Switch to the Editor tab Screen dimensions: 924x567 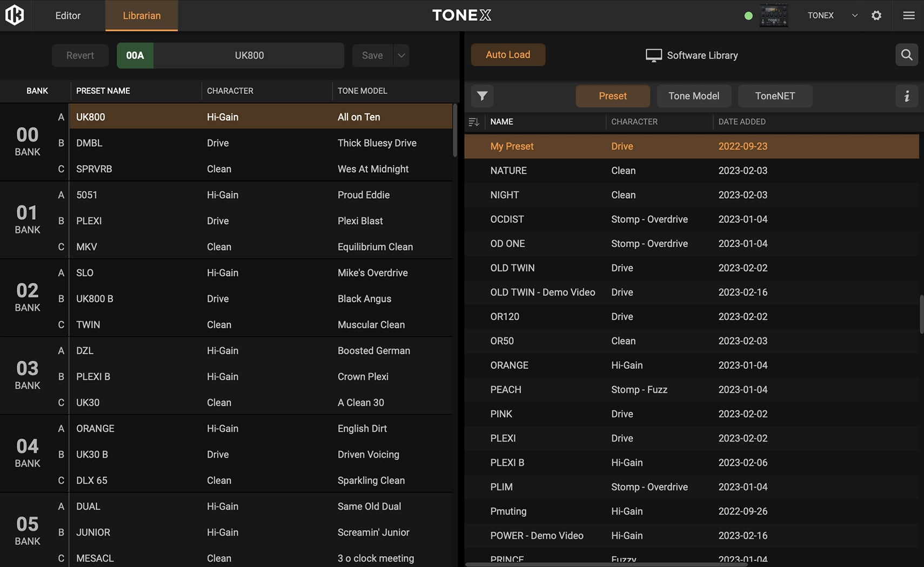tap(68, 16)
